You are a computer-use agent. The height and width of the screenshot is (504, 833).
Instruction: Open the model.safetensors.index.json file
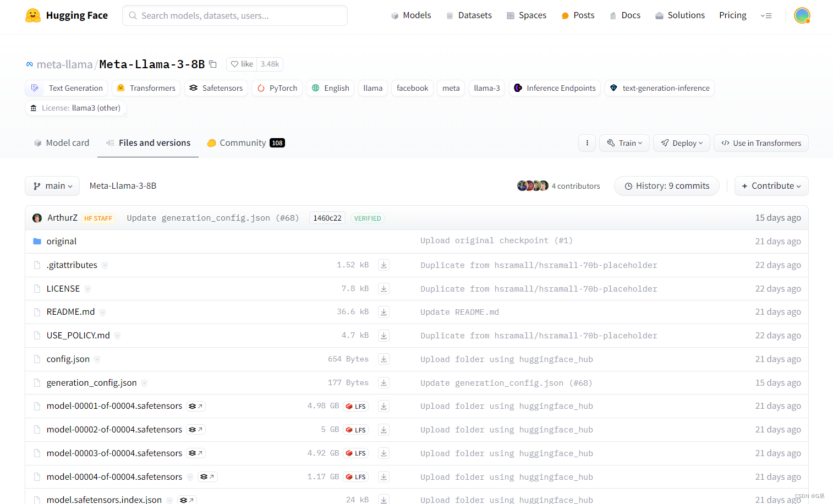(104, 500)
